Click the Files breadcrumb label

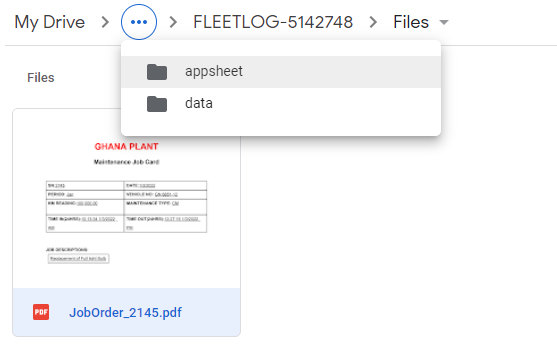(x=411, y=22)
